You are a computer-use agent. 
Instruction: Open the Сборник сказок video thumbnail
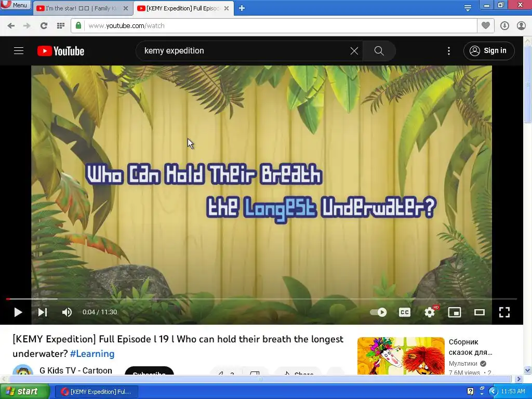click(x=401, y=356)
